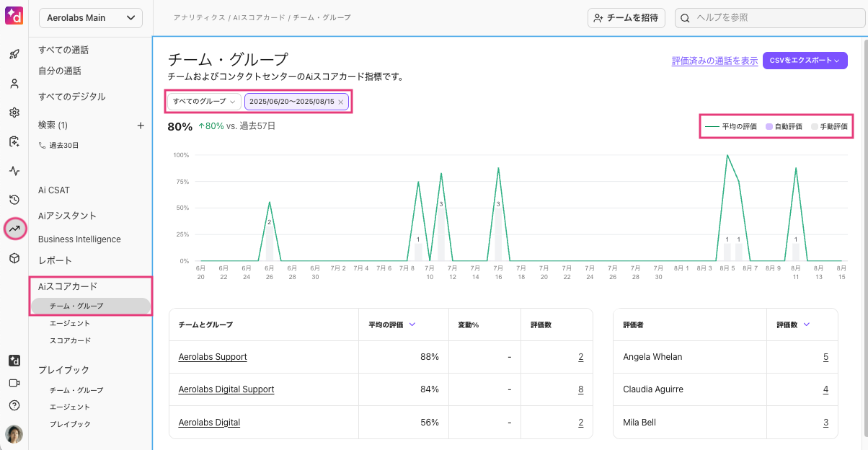
Task: Open the history clock icon
Action: (x=14, y=200)
